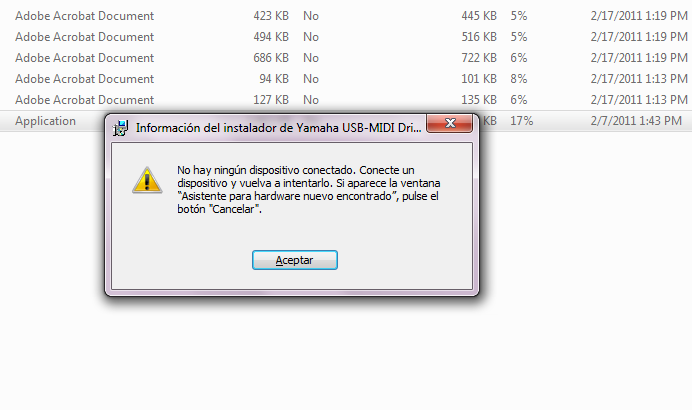Click the warning message text in dialog
This screenshot has height=410, width=692.
click(x=308, y=189)
